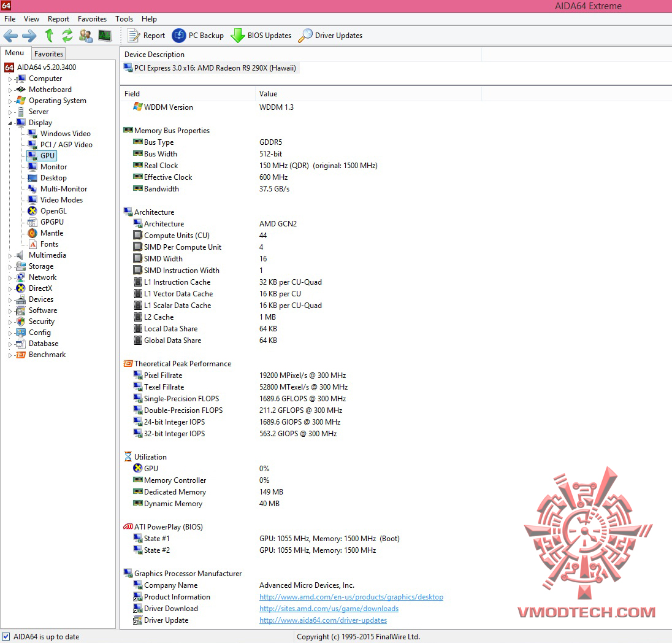Select AIDA64 v5.20.3400 root node

coord(46,67)
